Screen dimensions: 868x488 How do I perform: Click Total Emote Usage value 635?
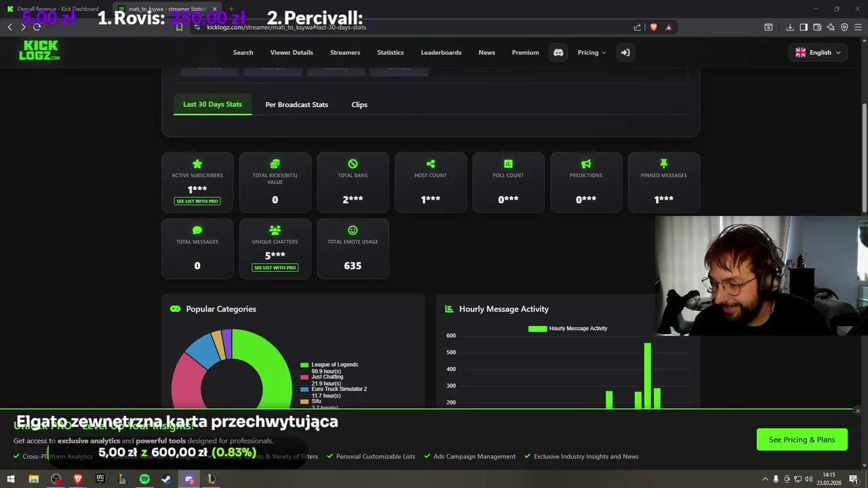coord(353,266)
